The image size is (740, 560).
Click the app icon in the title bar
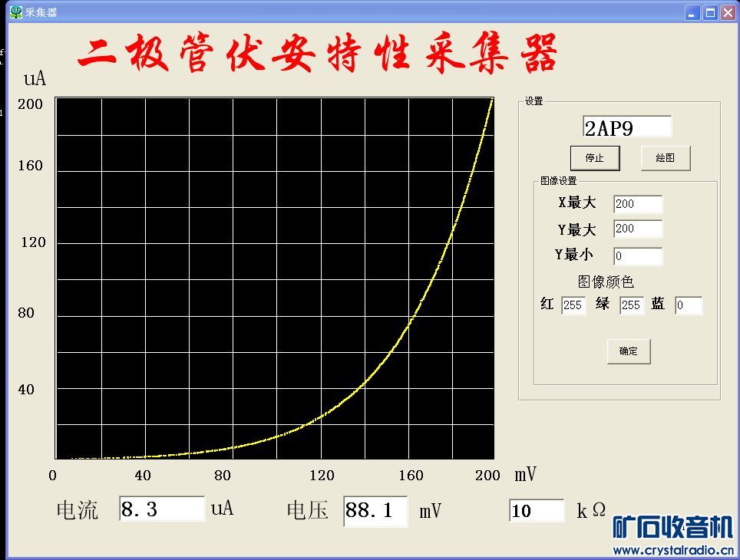click(x=16, y=12)
